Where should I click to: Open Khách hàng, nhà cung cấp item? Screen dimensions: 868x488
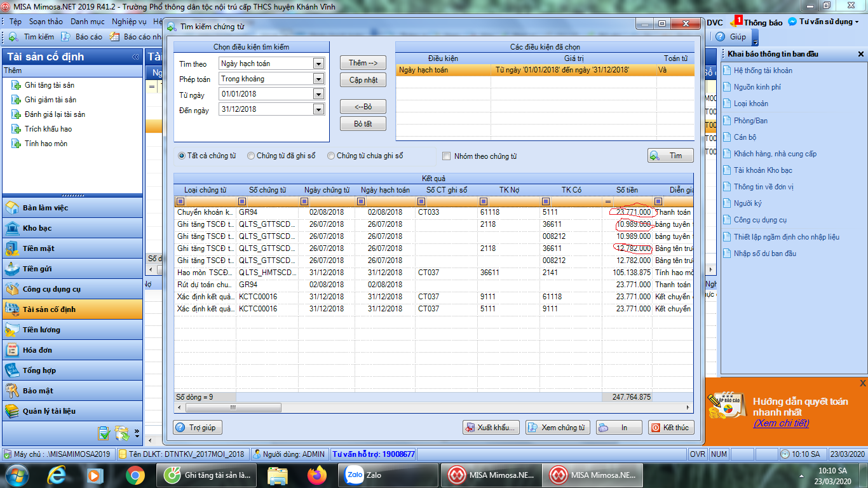tap(775, 154)
